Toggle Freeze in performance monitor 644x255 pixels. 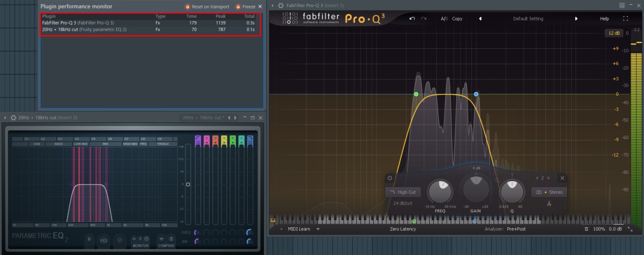click(x=245, y=7)
